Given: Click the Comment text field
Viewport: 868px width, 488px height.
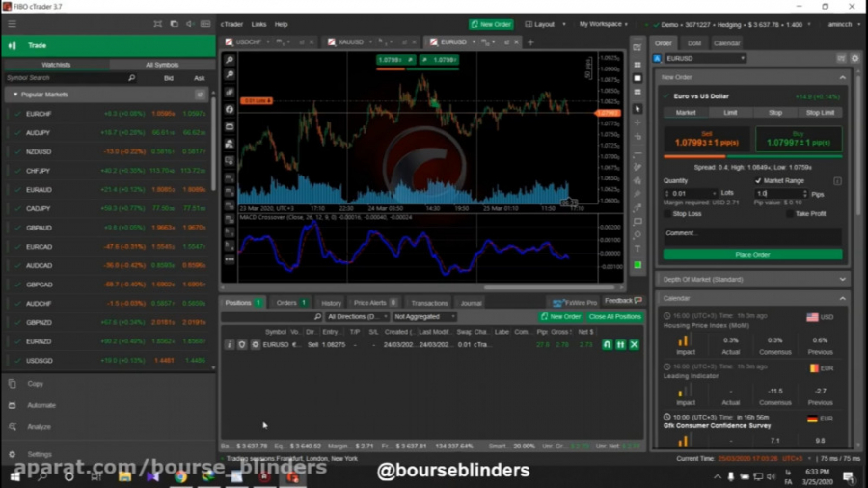Looking at the screenshot, I should click(753, 236).
